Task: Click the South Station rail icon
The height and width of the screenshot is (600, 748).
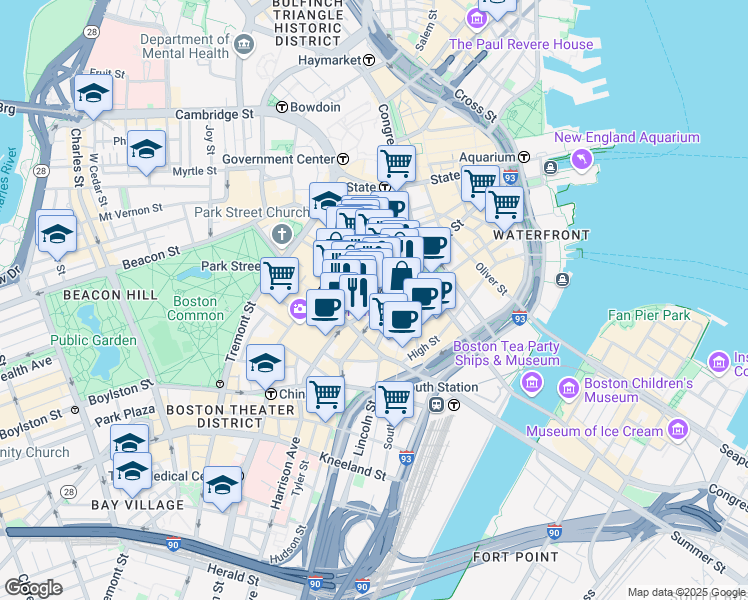Action: (436, 405)
